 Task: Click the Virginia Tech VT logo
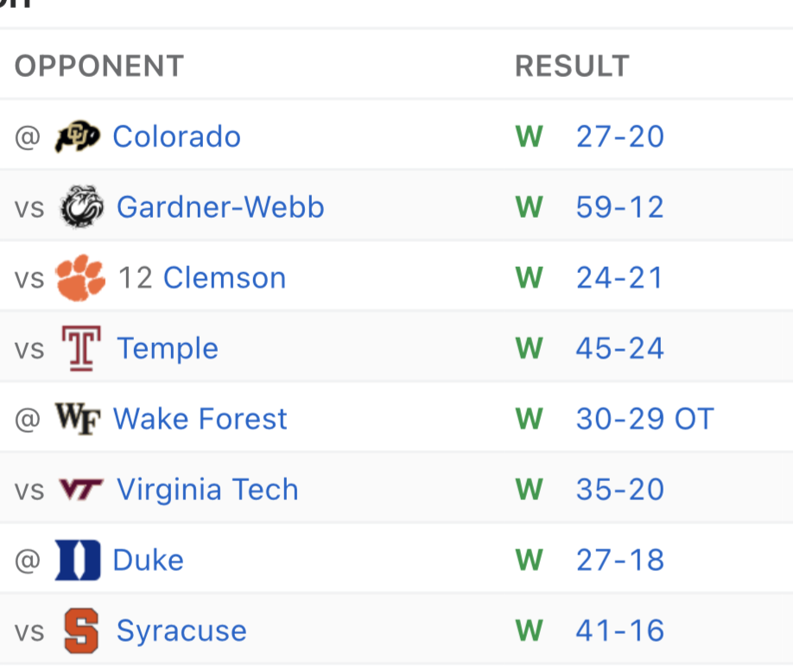80,490
